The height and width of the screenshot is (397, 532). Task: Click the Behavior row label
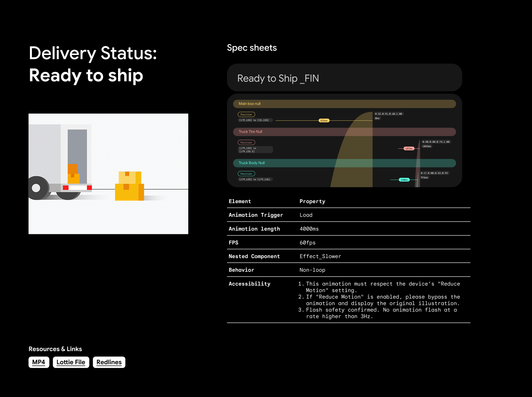(x=241, y=270)
